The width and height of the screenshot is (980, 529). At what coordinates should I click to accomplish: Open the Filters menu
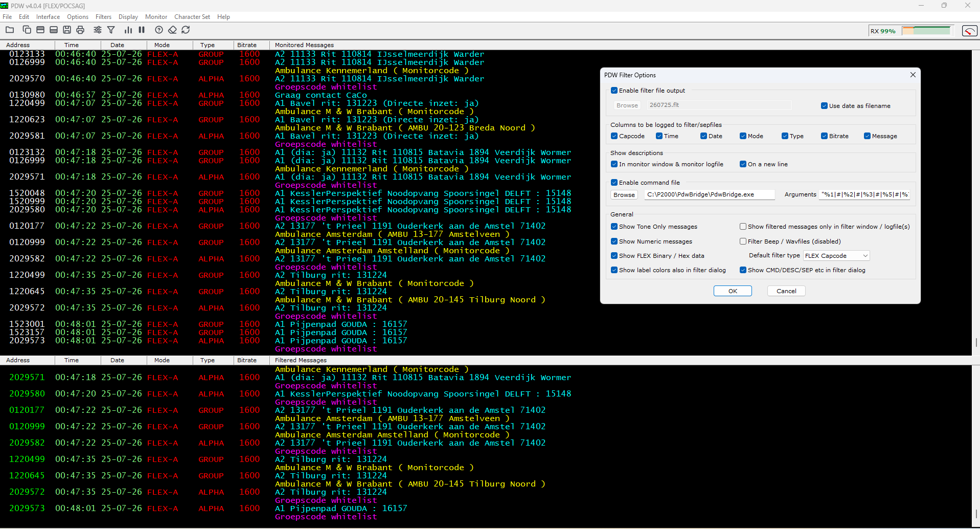(103, 17)
